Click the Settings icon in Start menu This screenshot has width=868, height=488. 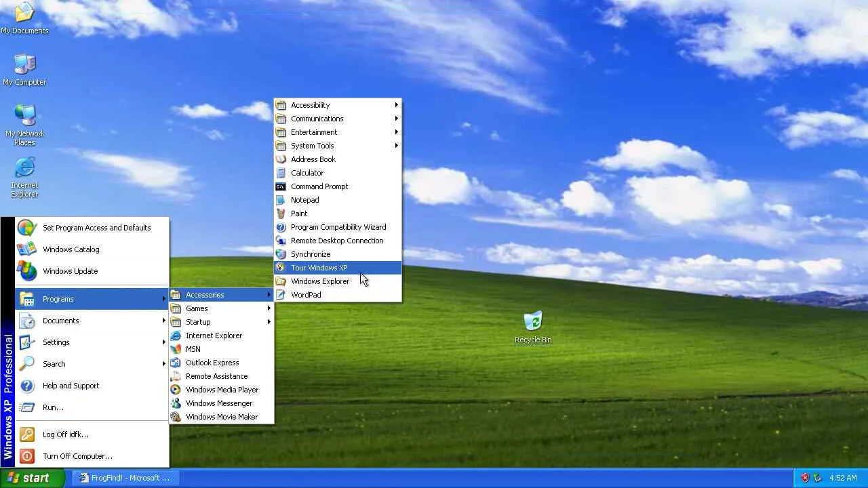(x=27, y=342)
